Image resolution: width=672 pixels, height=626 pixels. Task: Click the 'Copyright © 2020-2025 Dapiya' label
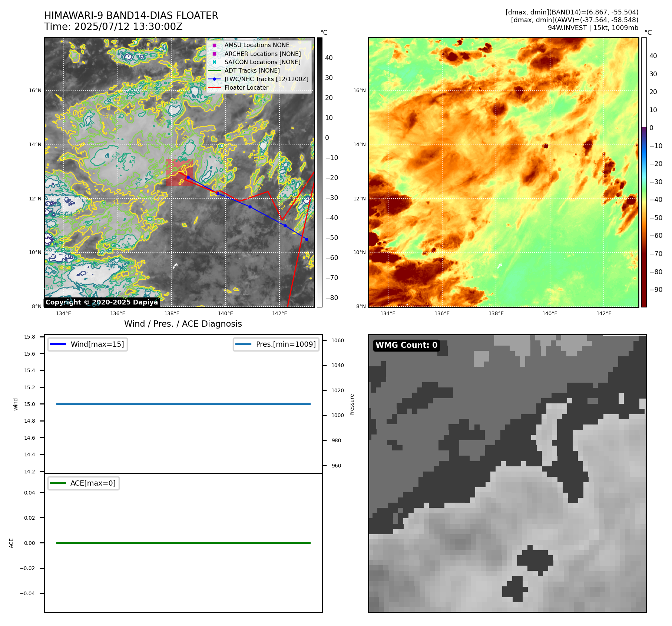coord(102,302)
